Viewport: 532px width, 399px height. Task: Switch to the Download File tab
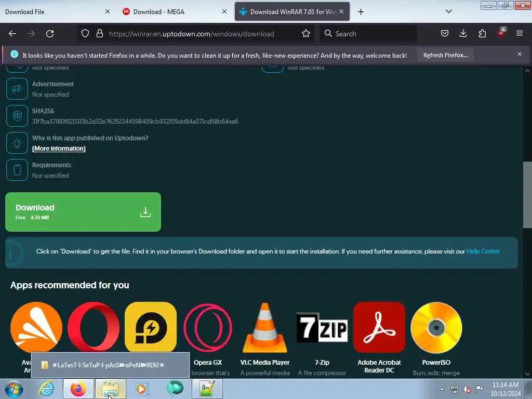tap(51, 11)
